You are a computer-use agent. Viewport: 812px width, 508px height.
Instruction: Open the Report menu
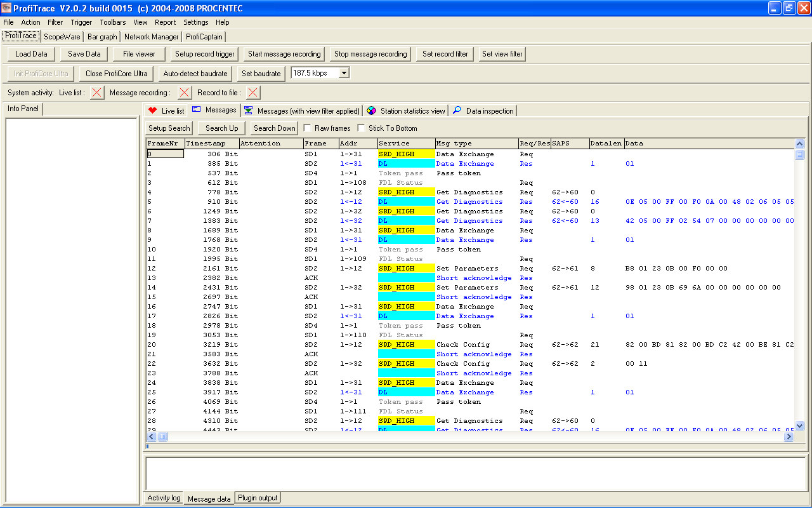[165, 22]
